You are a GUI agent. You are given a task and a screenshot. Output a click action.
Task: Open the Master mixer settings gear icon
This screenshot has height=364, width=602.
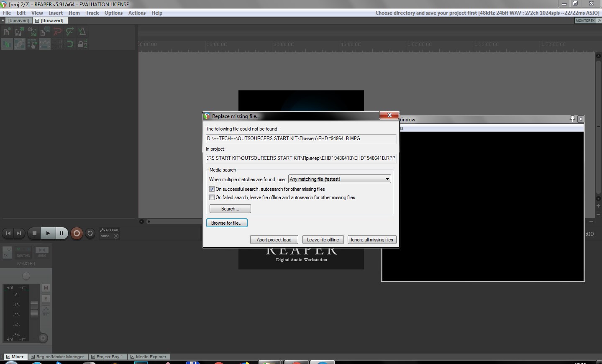(x=43, y=338)
